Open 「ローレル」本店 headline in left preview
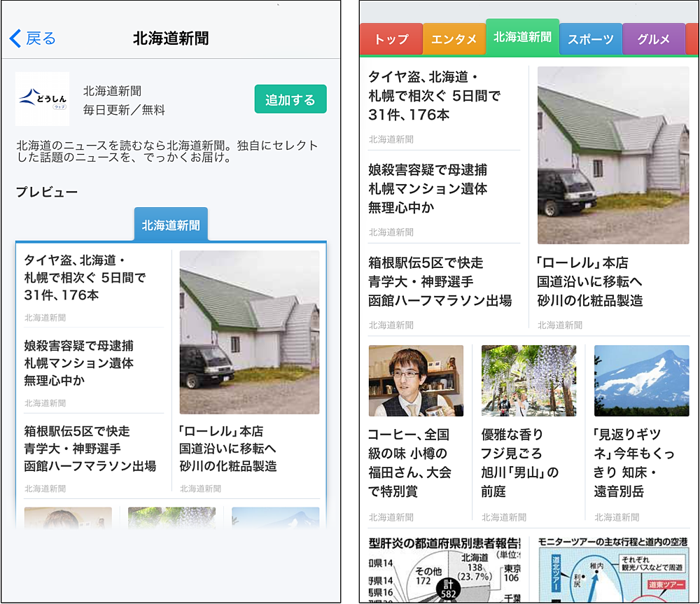 click(228, 449)
